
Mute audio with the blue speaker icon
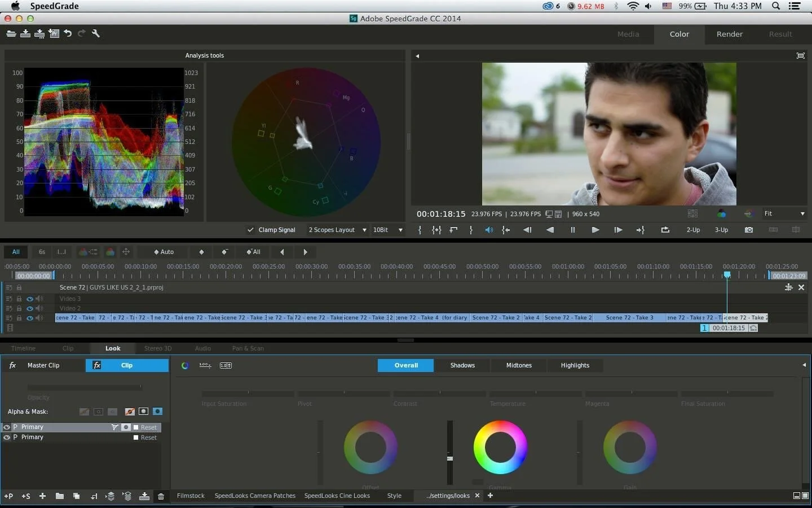click(489, 230)
